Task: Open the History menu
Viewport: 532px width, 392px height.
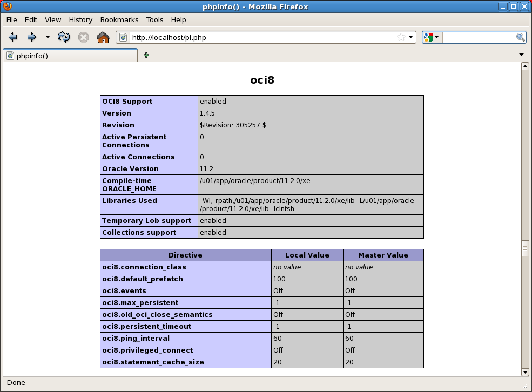Action: (x=80, y=20)
